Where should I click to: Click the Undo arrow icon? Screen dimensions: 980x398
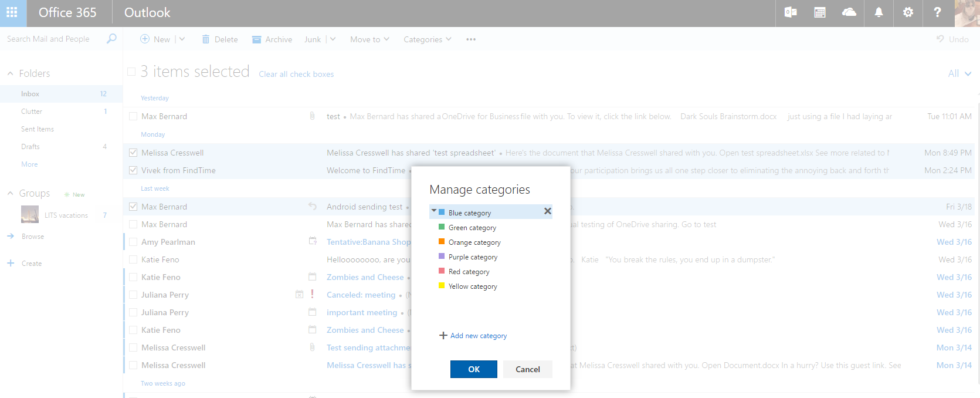pyautogui.click(x=940, y=39)
